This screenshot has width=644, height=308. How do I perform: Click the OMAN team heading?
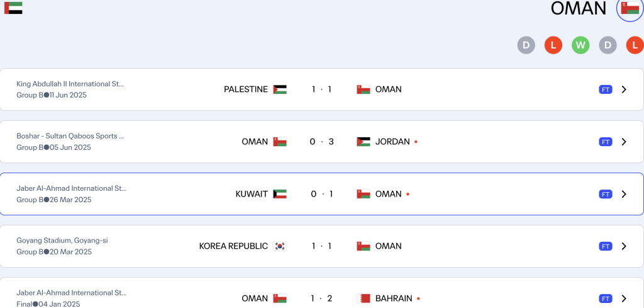[x=578, y=8]
